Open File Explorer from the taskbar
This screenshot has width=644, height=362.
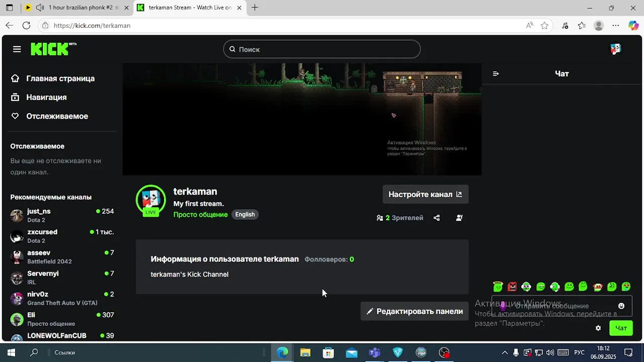point(305,352)
